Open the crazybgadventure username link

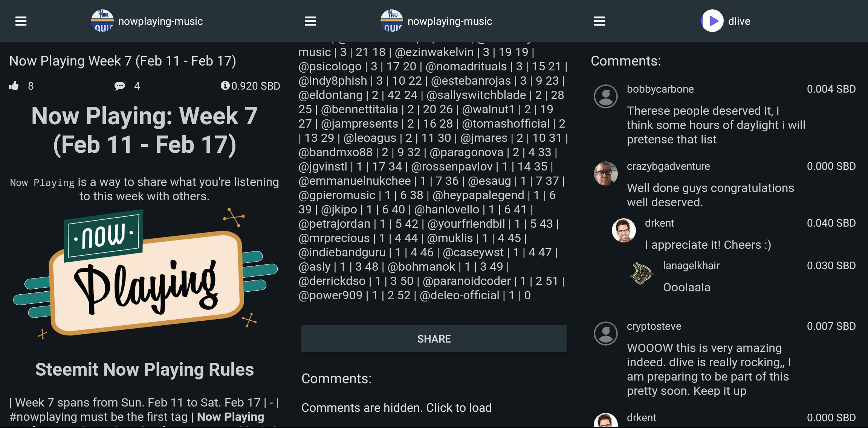click(668, 166)
